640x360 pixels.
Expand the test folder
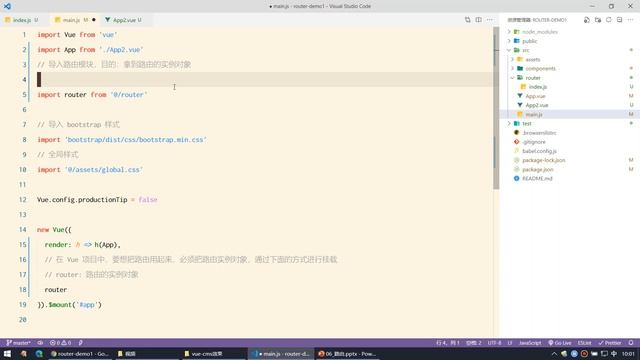click(509, 123)
